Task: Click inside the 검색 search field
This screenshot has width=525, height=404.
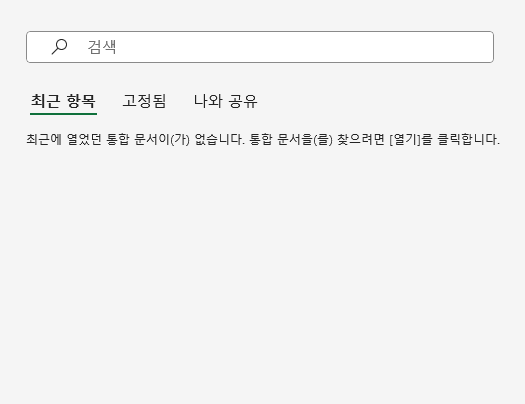Action: pos(260,47)
